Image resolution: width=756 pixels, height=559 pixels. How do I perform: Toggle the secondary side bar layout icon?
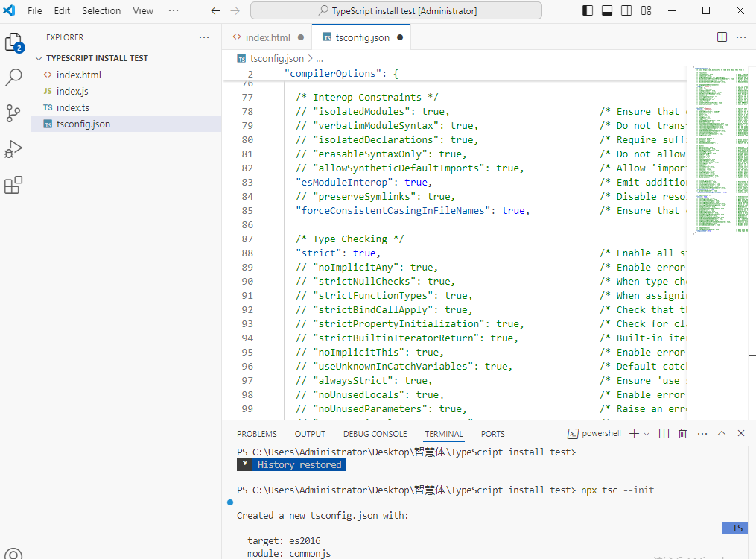coord(626,10)
